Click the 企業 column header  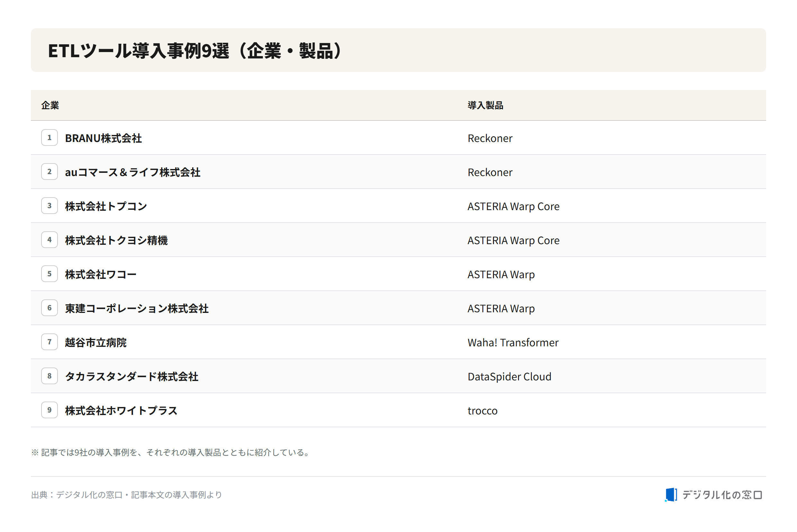(50, 105)
